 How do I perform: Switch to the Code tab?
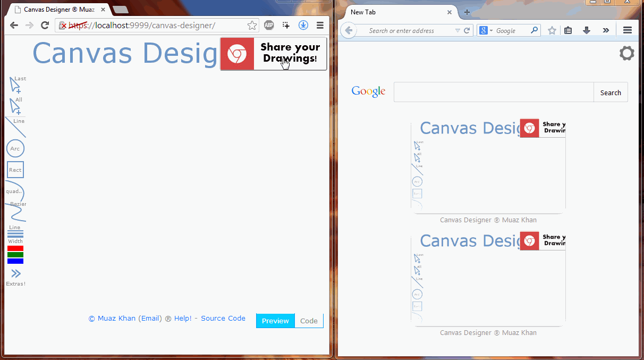click(309, 321)
